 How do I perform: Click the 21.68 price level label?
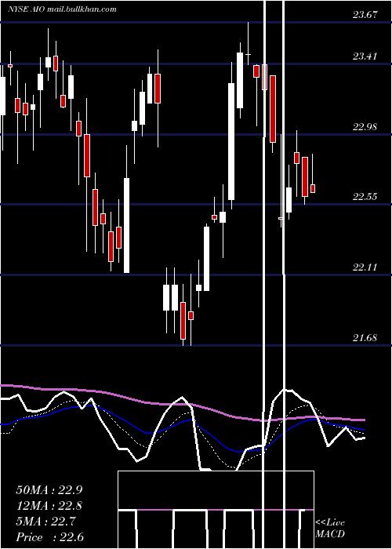coord(365,338)
